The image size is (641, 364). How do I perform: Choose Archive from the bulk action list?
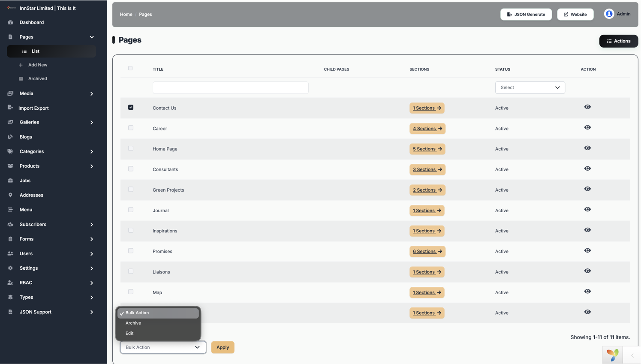(x=158, y=323)
